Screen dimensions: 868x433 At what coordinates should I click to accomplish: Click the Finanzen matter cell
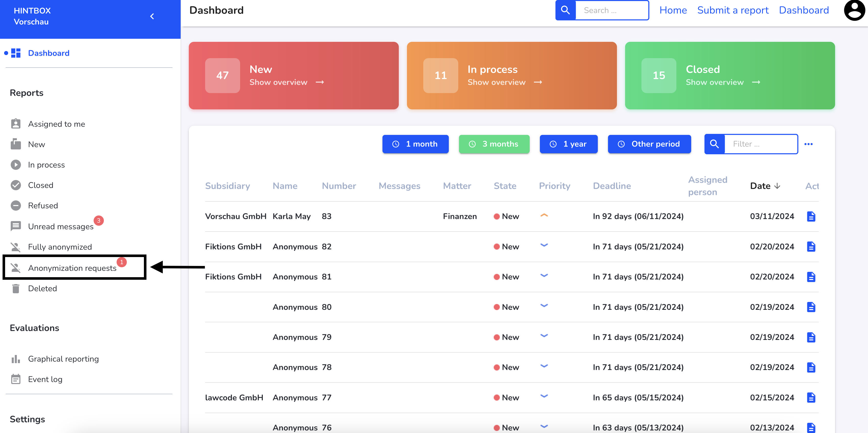tap(460, 216)
